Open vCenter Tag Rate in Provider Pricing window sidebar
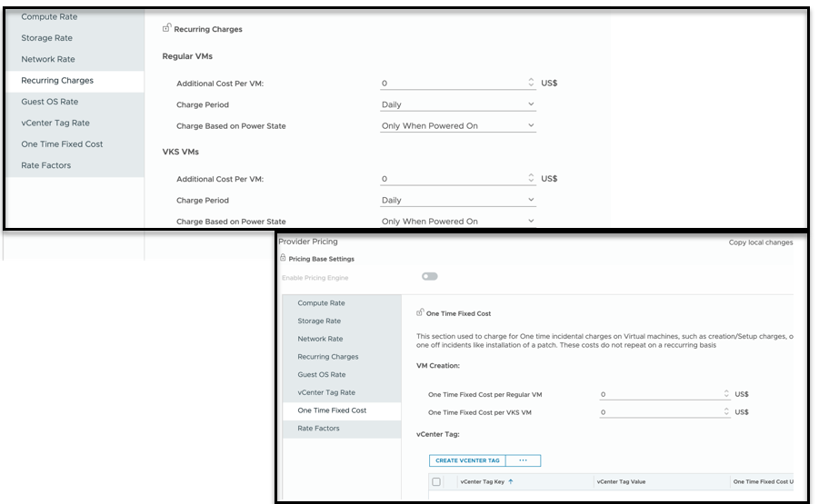Image resolution: width=819 pixels, height=504 pixels. pos(326,392)
